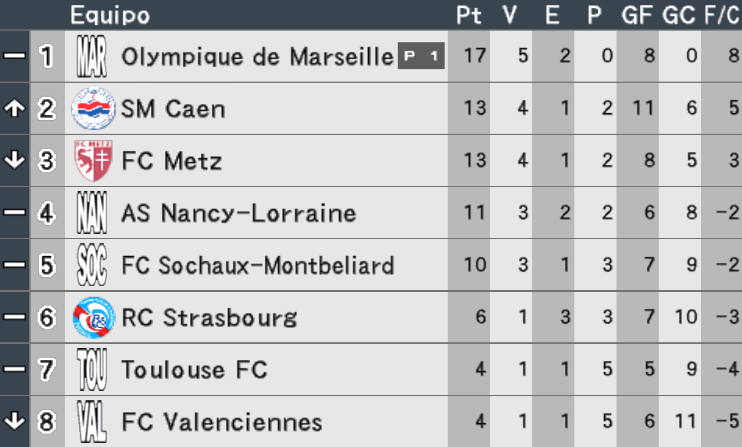This screenshot has width=742, height=447.
Task: Click the FC Valenciennes VAL crest
Action: tap(92, 421)
